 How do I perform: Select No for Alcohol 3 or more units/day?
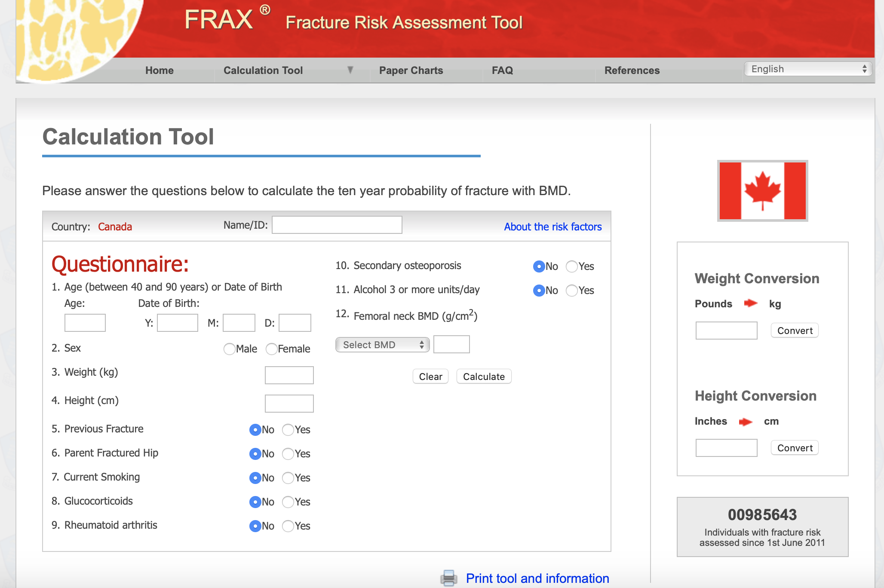(539, 291)
